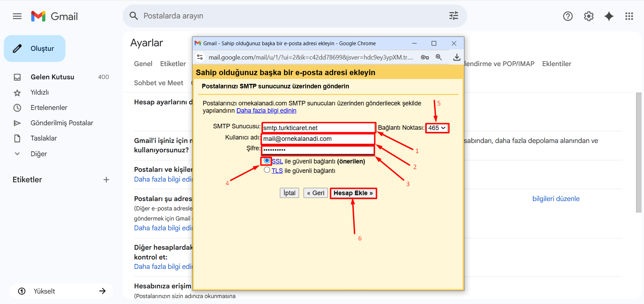The width and height of the screenshot is (644, 304).
Task: Open the Settings gear icon
Action: click(589, 16)
